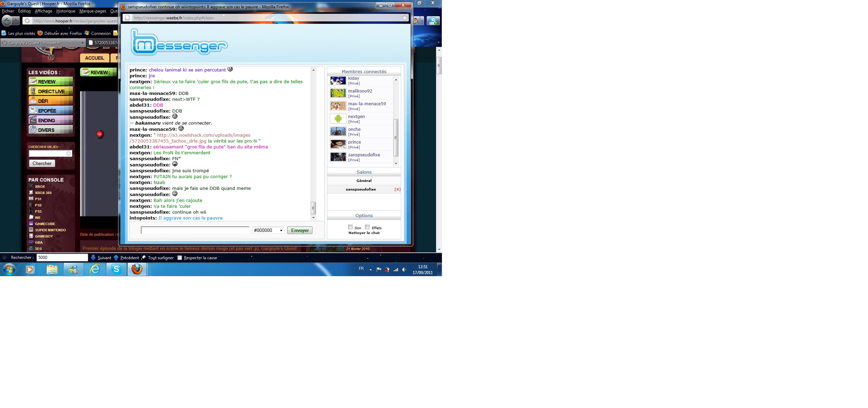Open the Windows Start menu

9,269
